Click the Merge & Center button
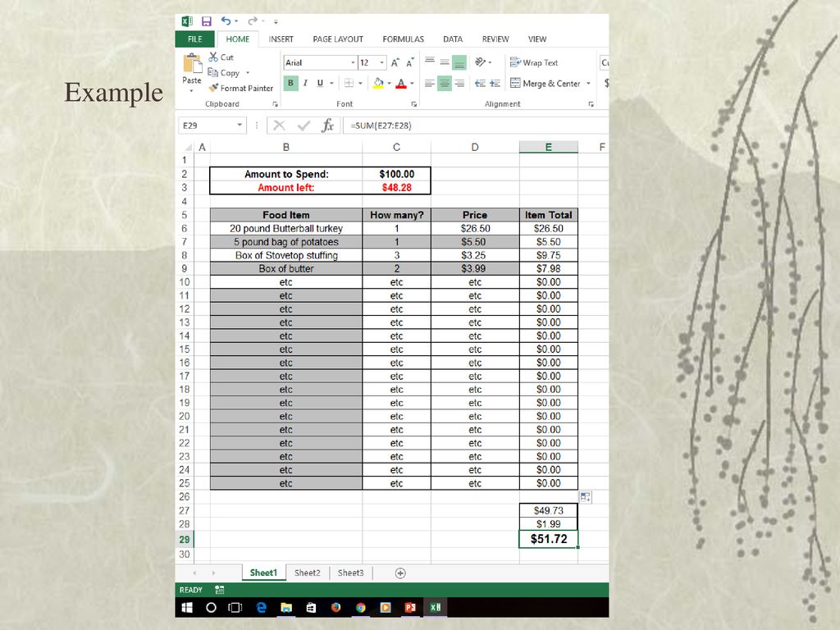The width and height of the screenshot is (840, 630). (546, 84)
